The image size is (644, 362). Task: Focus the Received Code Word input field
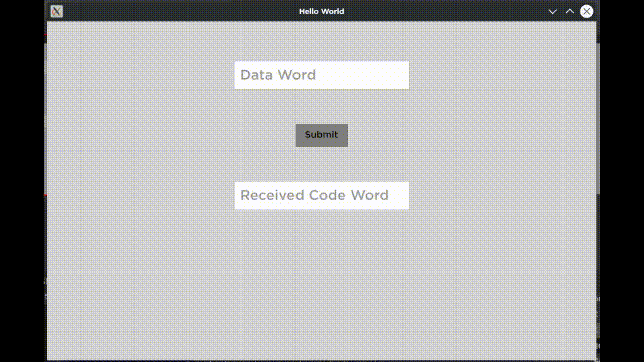[x=321, y=195]
